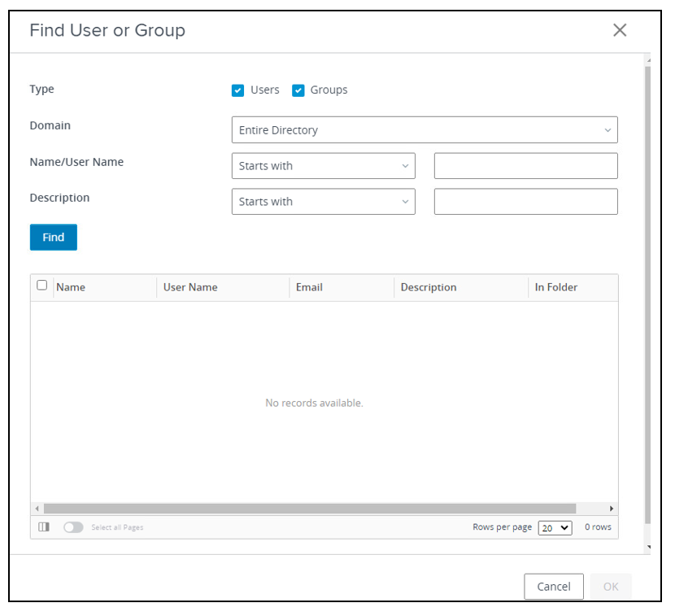
Task: Sort by the Email column header
Action: 309,287
